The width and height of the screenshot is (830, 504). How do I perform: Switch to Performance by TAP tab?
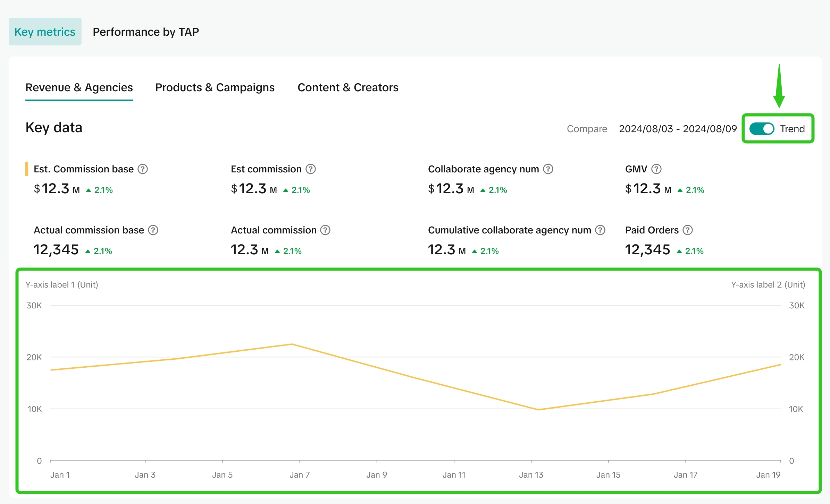click(x=146, y=32)
